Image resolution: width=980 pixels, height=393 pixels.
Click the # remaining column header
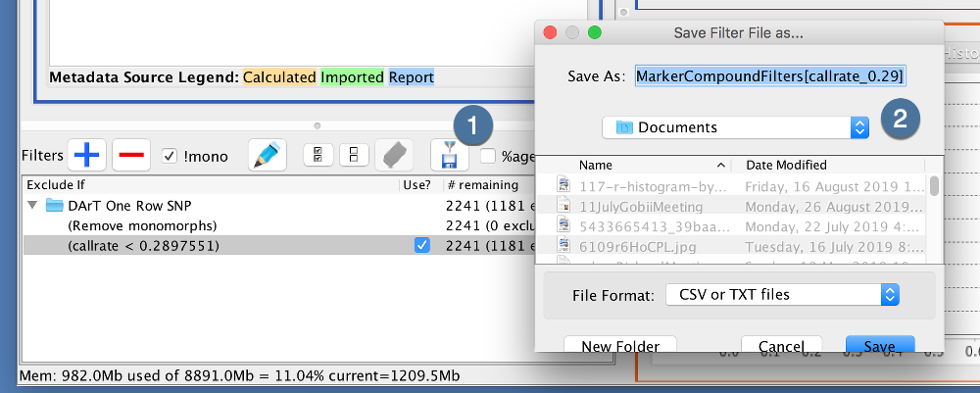[x=488, y=185]
